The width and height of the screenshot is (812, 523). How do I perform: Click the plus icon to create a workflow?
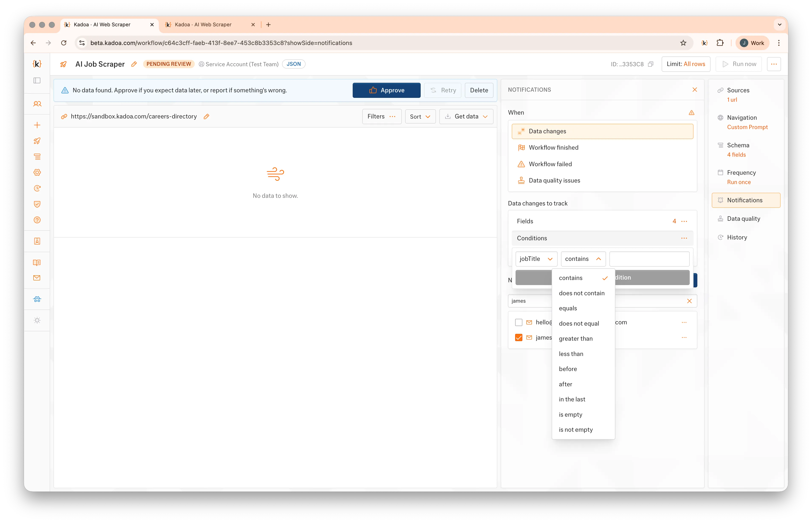pyautogui.click(x=37, y=125)
